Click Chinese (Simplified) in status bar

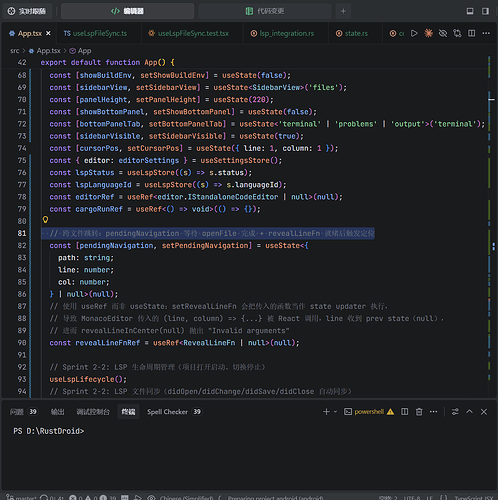click(x=186, y=498)
